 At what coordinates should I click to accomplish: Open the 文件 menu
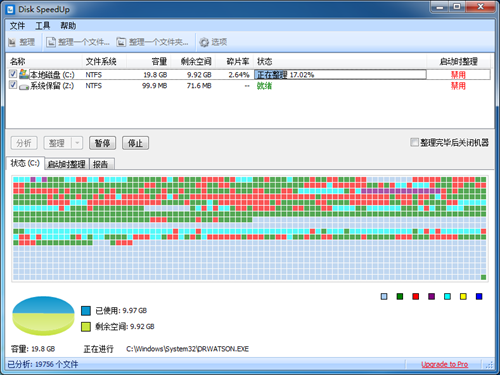[x=17, y=26]
